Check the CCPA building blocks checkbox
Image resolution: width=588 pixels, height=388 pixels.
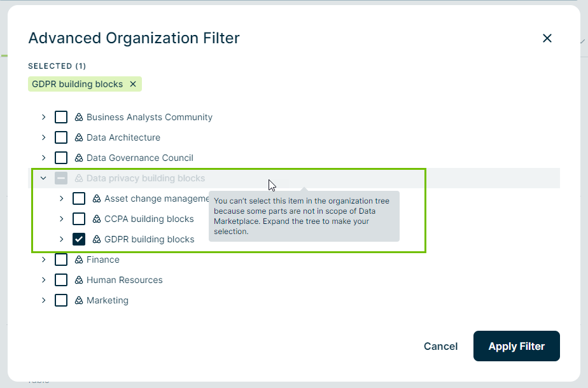[79, 219]
